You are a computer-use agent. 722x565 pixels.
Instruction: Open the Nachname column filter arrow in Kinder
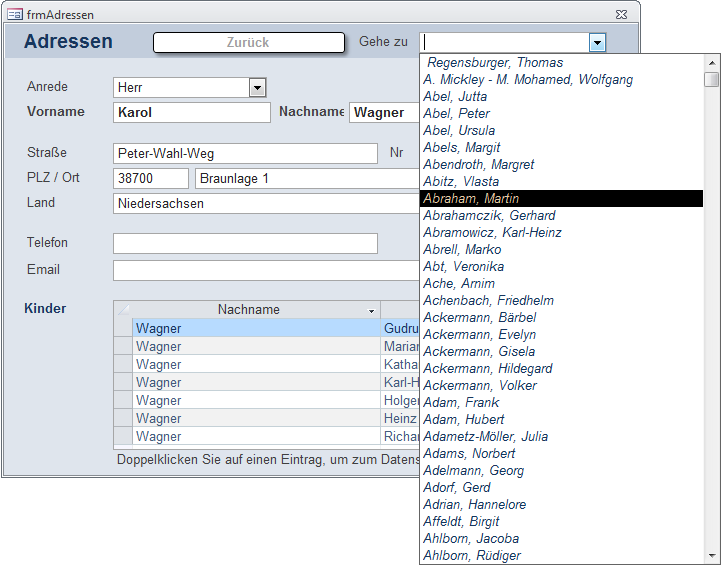(371, 311)
